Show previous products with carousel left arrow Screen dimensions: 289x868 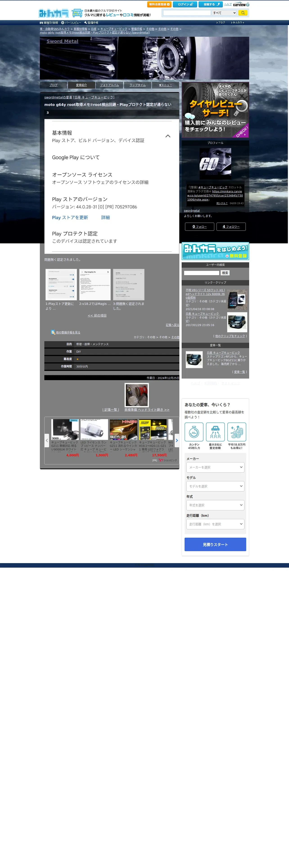(x=47, y=440)
